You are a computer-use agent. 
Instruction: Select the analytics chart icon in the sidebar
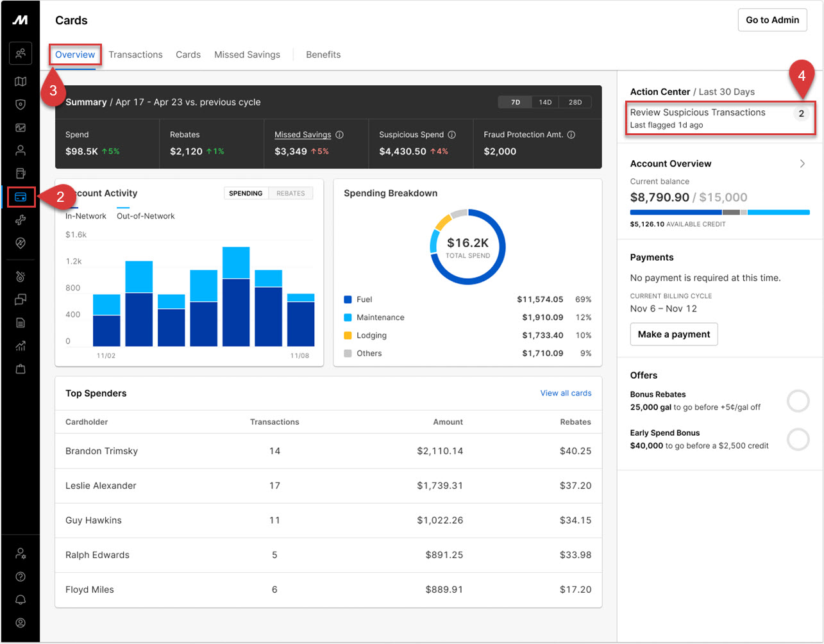21,345
